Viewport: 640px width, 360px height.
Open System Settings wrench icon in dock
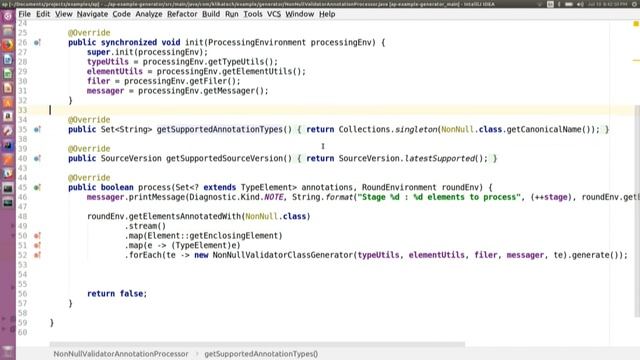click(8, 131)
